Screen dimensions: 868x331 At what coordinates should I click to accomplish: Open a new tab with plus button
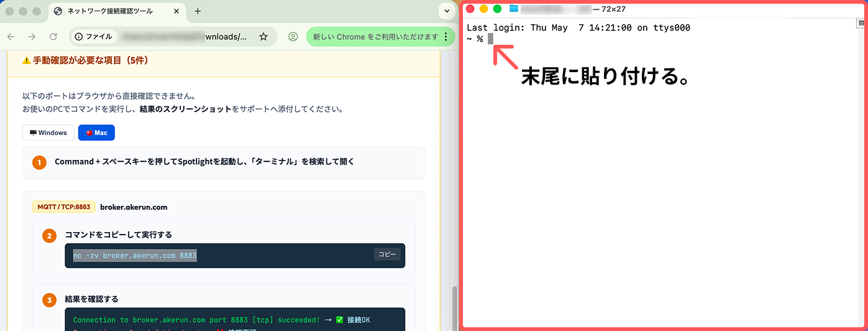click(x=198, y=11)
